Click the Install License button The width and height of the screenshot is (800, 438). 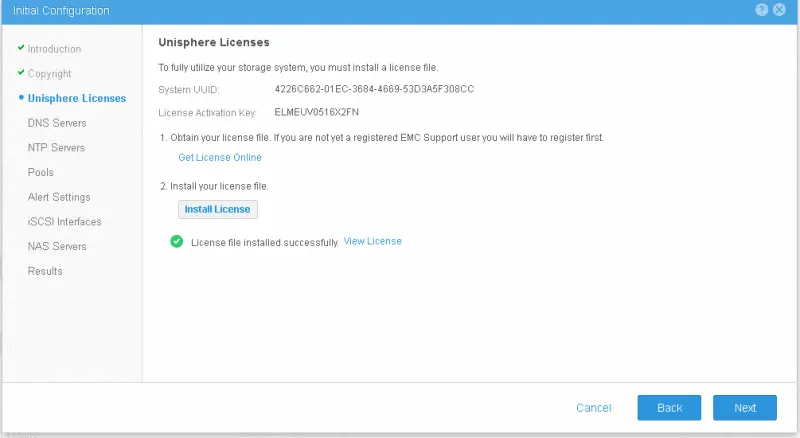(x=218, y=209)
